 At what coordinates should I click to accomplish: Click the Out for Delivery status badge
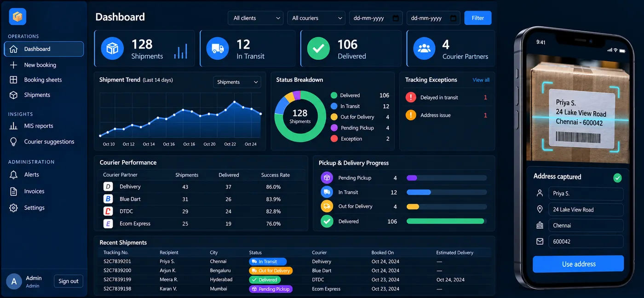point(270,271)
